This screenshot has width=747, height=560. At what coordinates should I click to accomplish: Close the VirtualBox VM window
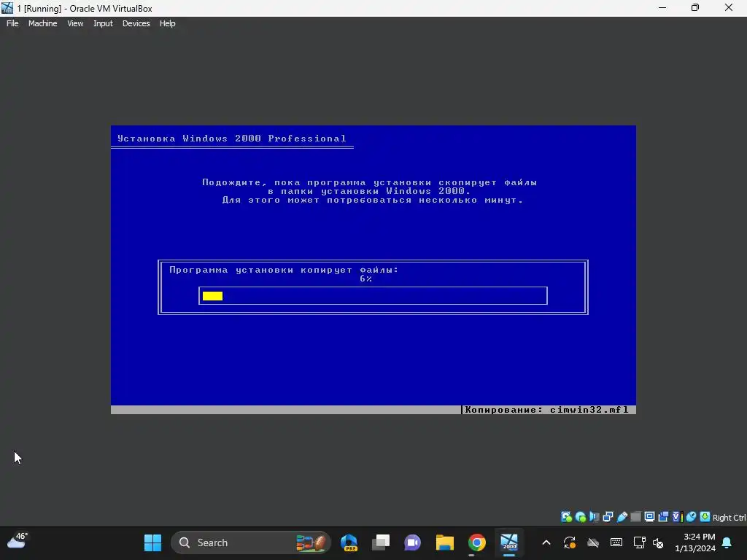pos(729,7)
